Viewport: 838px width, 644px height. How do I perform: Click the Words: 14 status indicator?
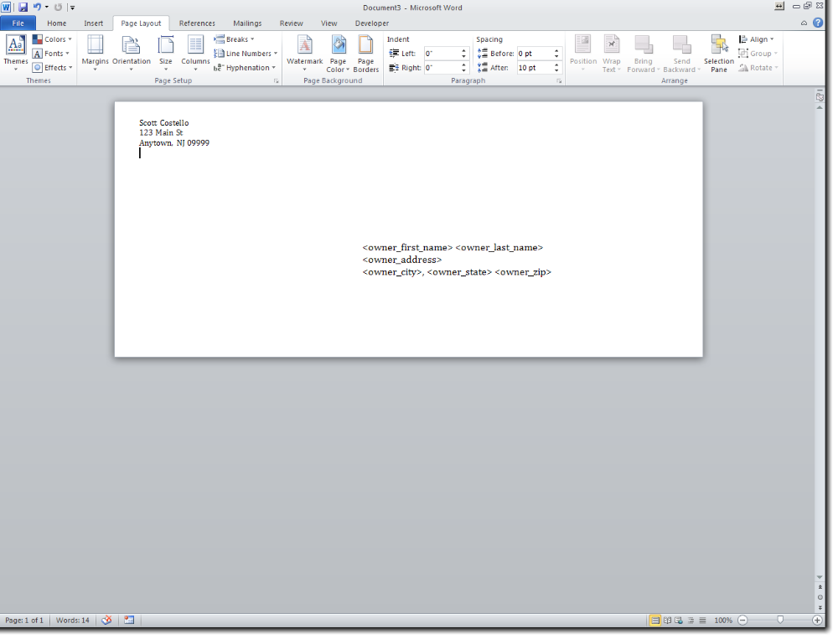[x=73, y=621]
